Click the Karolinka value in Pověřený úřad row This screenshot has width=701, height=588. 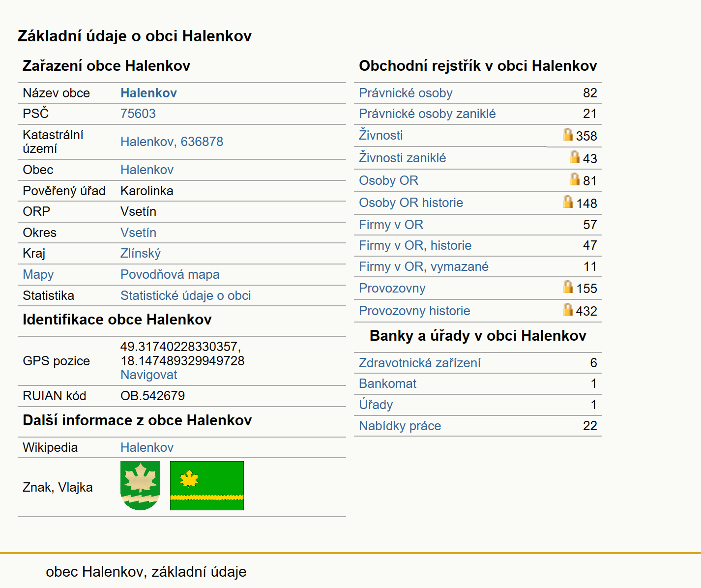point(146,191)
